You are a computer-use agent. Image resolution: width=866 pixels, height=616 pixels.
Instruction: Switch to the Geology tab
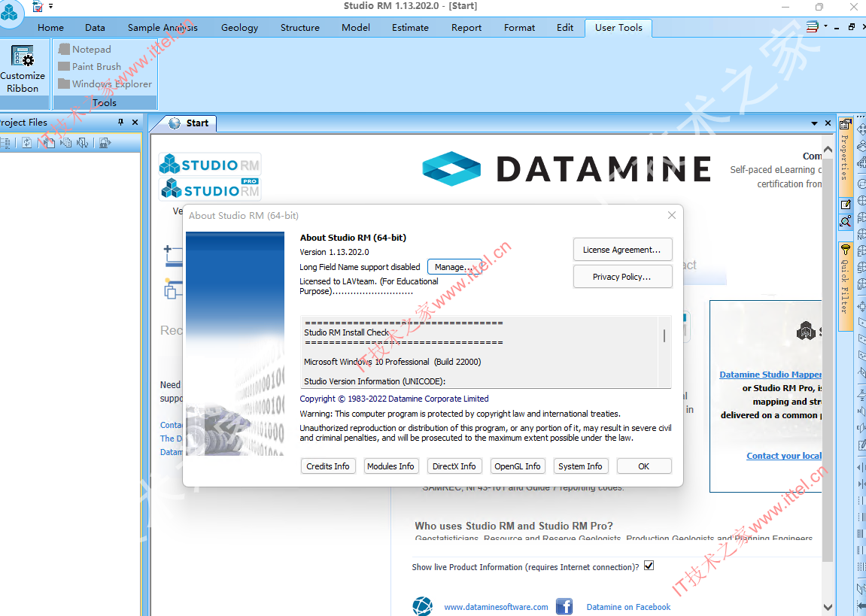240,28
